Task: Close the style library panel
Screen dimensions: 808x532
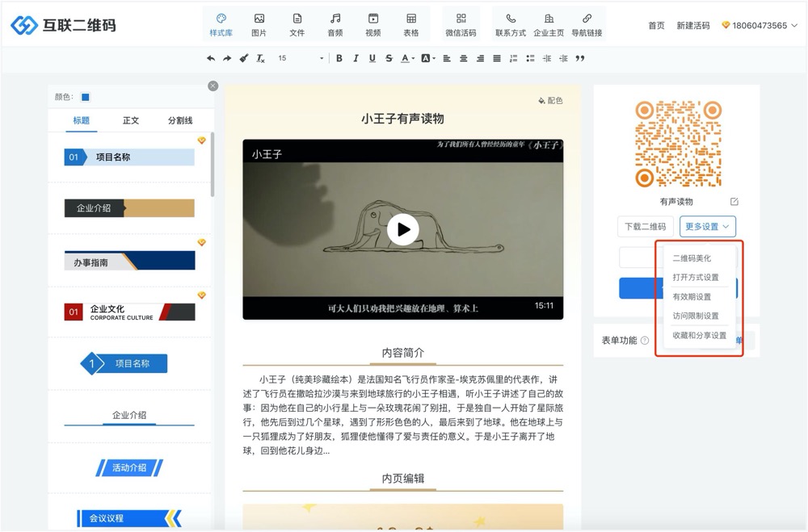Action: [x=213, y=86]
